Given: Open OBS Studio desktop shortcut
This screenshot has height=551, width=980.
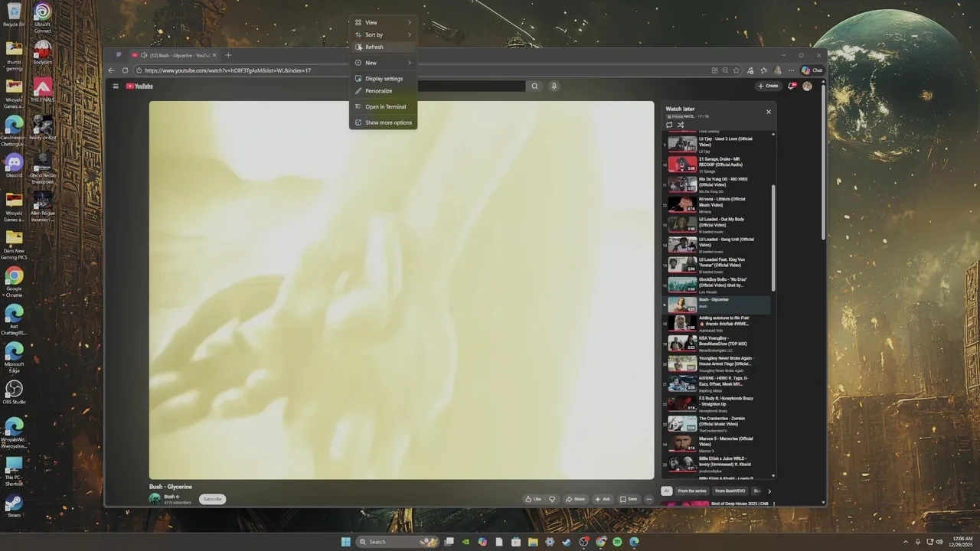Looking at the screenshot, I should [14, 393].
